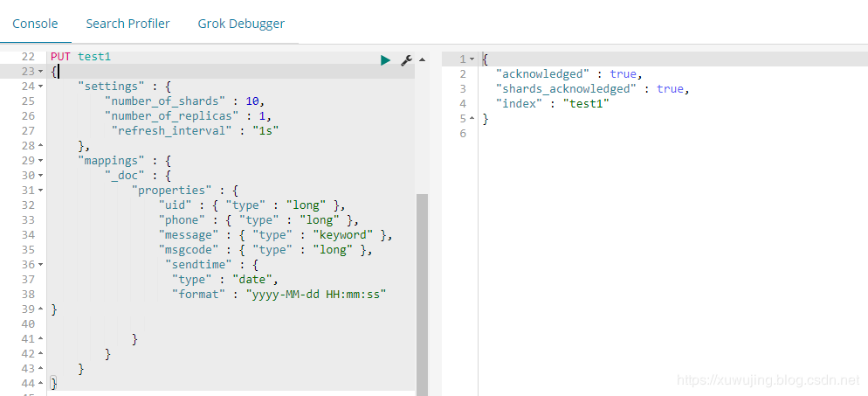
Task: Collapse the properties block at line 31
Action: [x=41, y=191]
